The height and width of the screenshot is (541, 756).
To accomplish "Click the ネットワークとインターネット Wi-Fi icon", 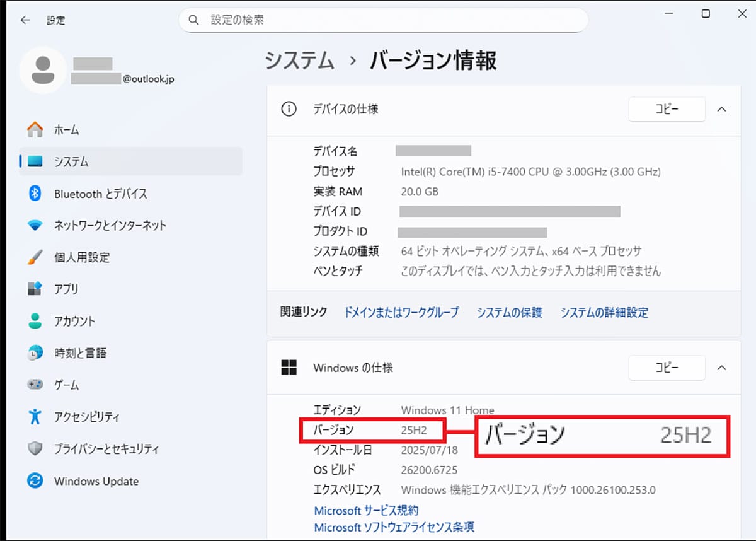I will [35, 226].
